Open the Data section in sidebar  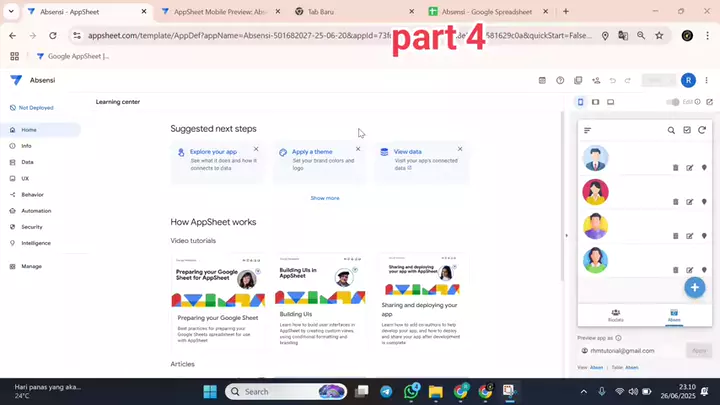(27, 161)
